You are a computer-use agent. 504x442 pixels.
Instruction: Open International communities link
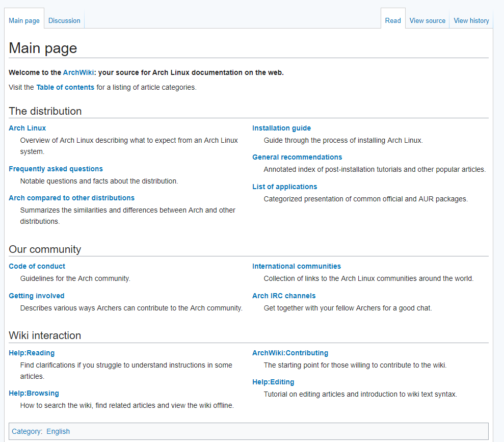point(297,266)
